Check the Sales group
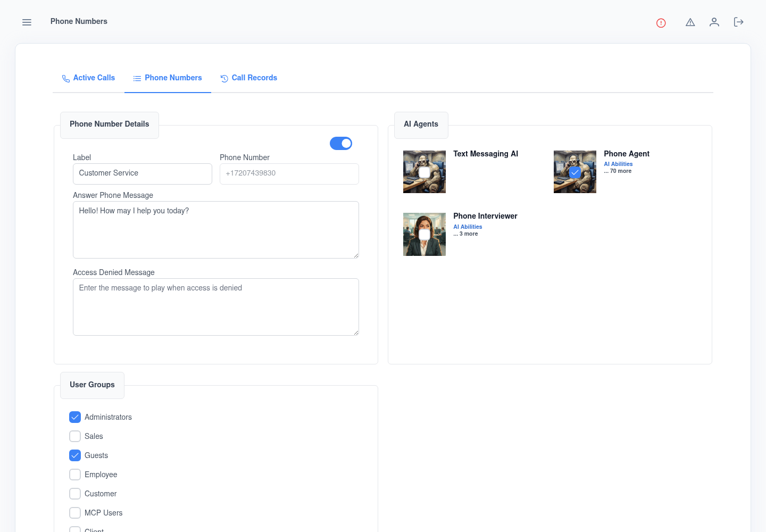This screenshot has width=766, height=532. pyautogui.click(x=75, y=436)
